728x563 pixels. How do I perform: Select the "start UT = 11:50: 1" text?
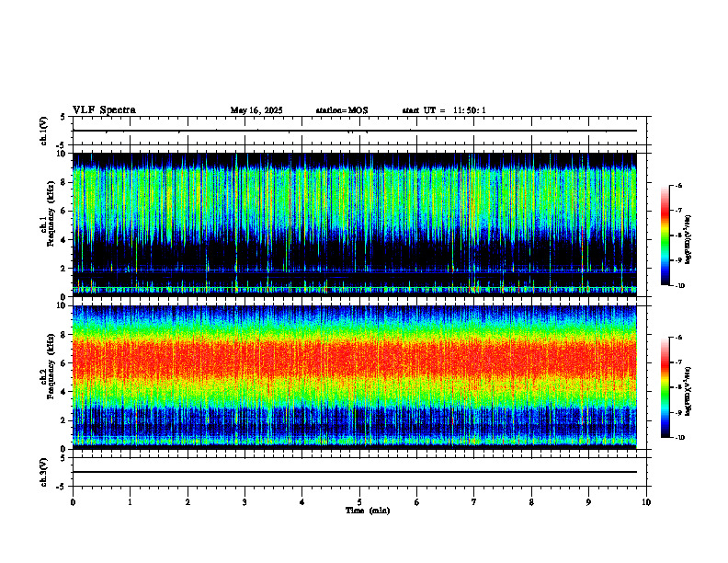444,110
